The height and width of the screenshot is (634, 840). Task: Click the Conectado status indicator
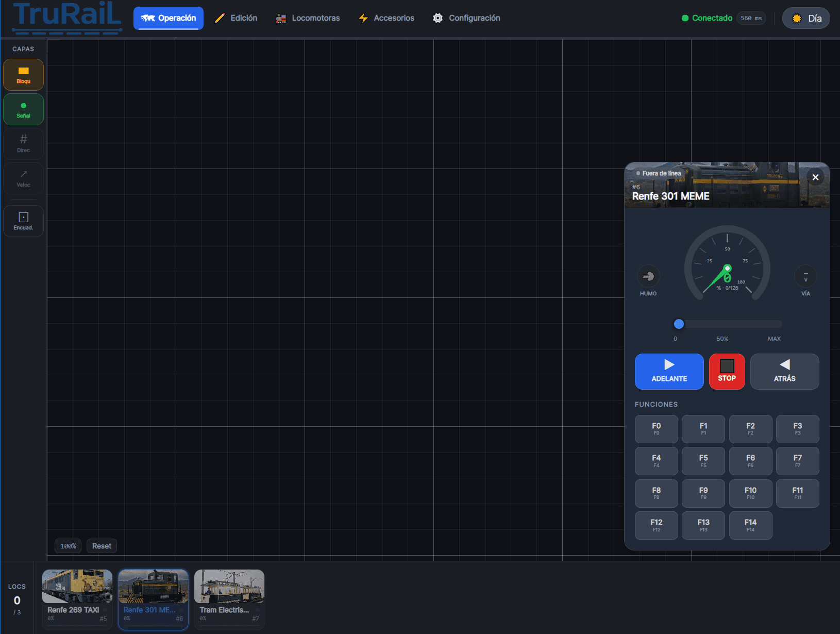click(707, 18)
